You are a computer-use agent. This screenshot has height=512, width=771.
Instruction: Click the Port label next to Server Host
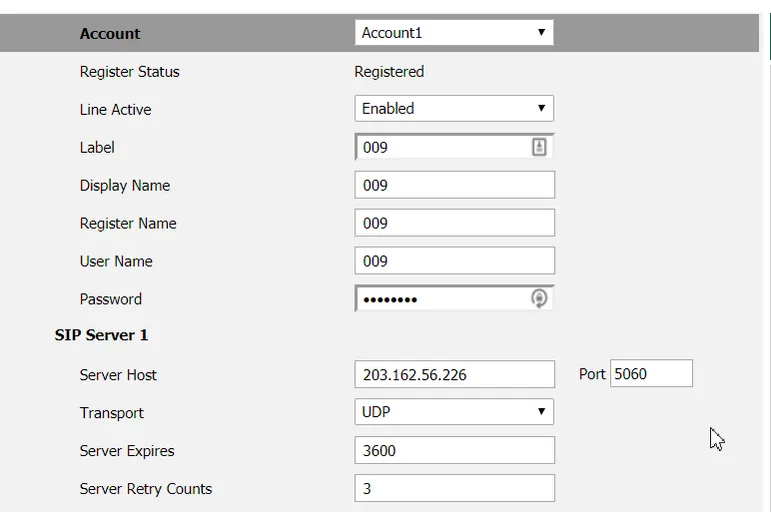click(592, 374)
